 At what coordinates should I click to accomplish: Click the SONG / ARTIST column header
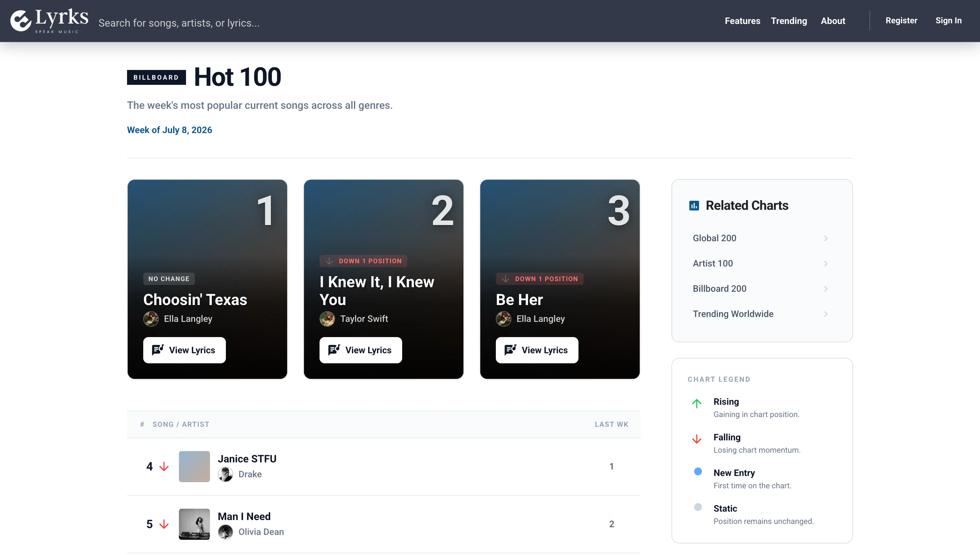point(181,425)
